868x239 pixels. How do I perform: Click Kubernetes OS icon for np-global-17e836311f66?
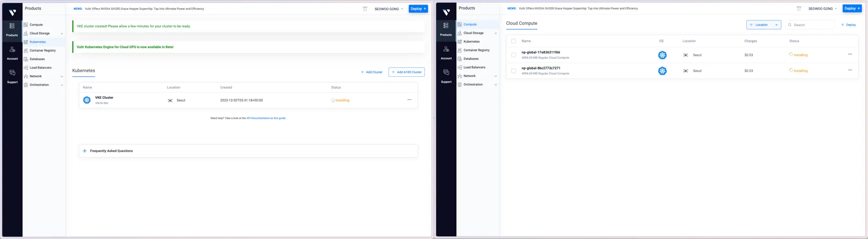click(662, 55)
